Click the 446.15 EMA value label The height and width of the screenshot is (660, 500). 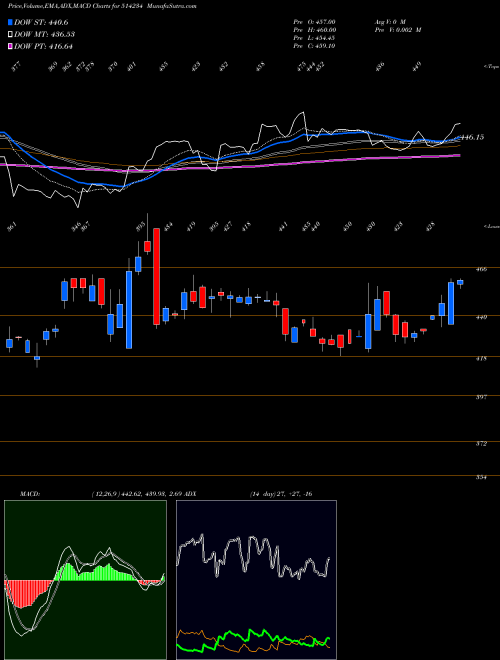pyautogui.click(x=472, y=137)
